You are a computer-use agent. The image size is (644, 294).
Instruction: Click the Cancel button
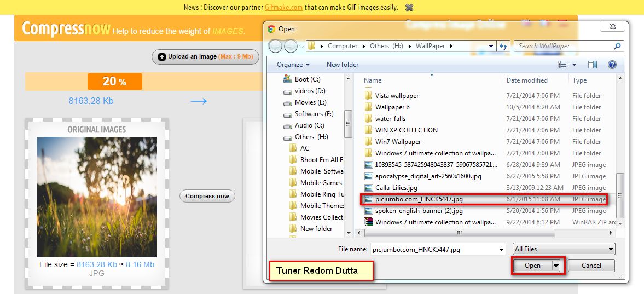pos(591,266)
